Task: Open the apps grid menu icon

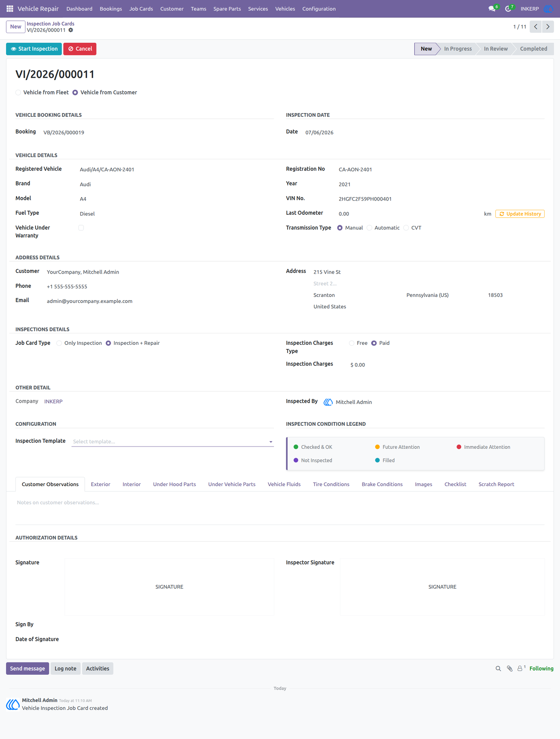Action: (x=10, y=8)
